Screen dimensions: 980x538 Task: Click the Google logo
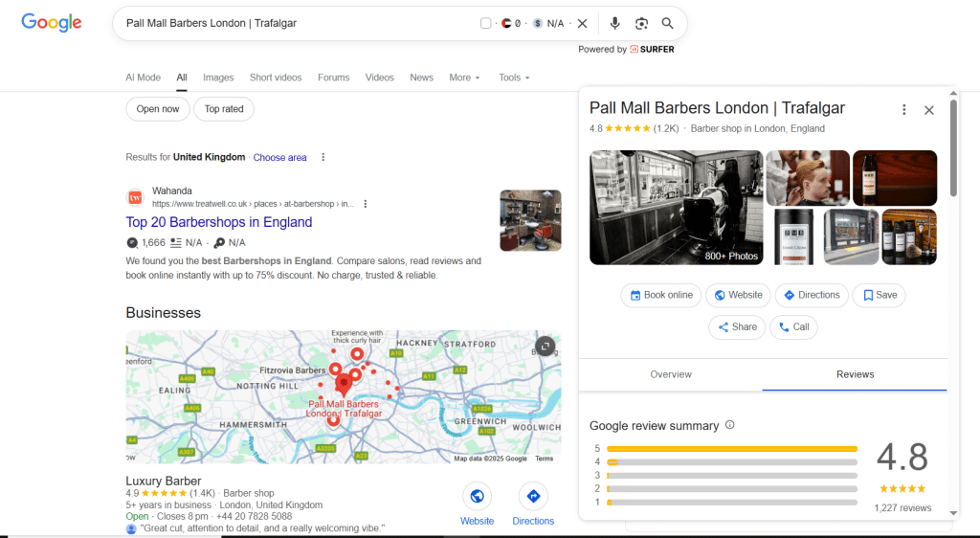52,22
